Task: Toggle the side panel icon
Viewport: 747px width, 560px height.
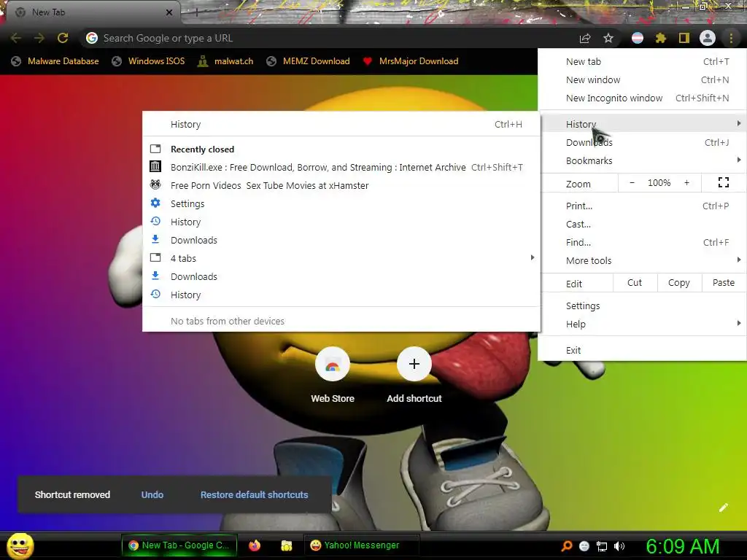Action: 684,38
